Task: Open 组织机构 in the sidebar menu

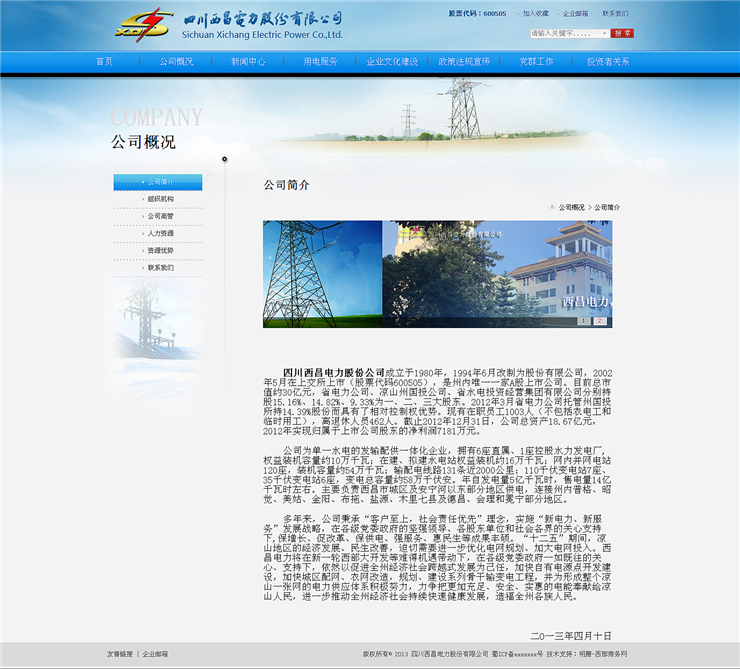Action: tap(160, 199)
